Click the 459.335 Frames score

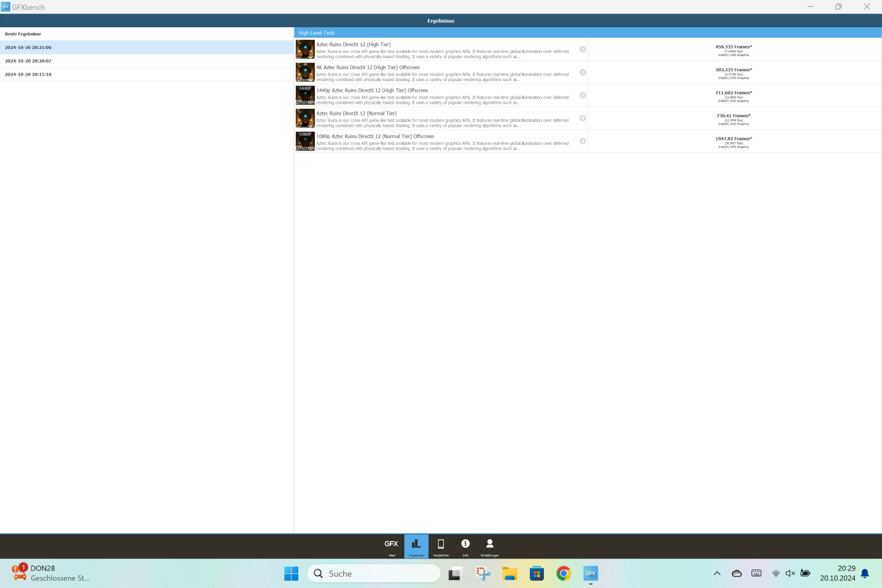(733, 47)
